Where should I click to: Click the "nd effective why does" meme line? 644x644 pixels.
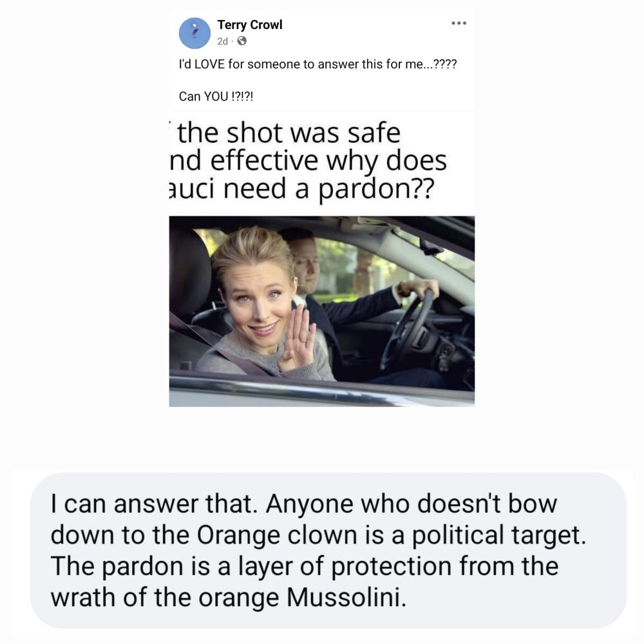point(308,160)
